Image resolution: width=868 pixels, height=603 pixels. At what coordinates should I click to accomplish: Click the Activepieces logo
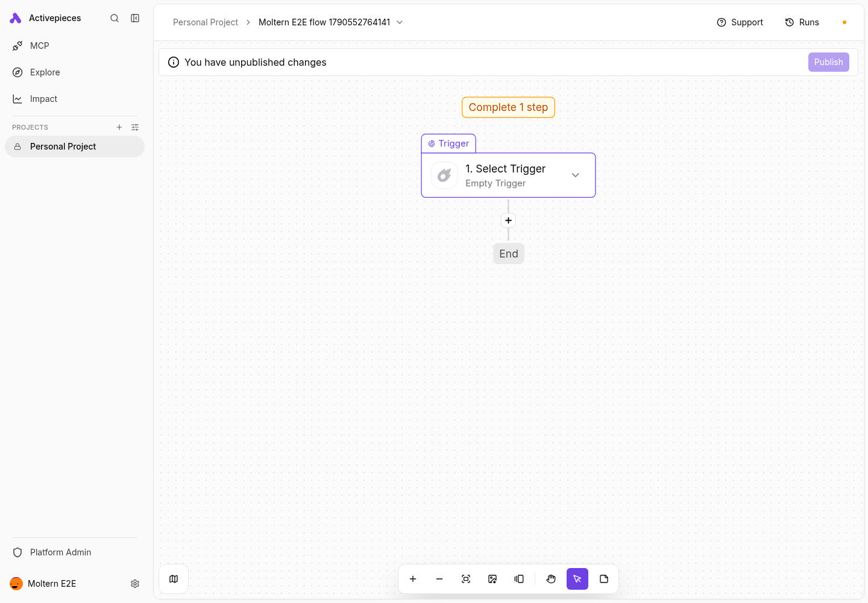[x=16, y=18]
